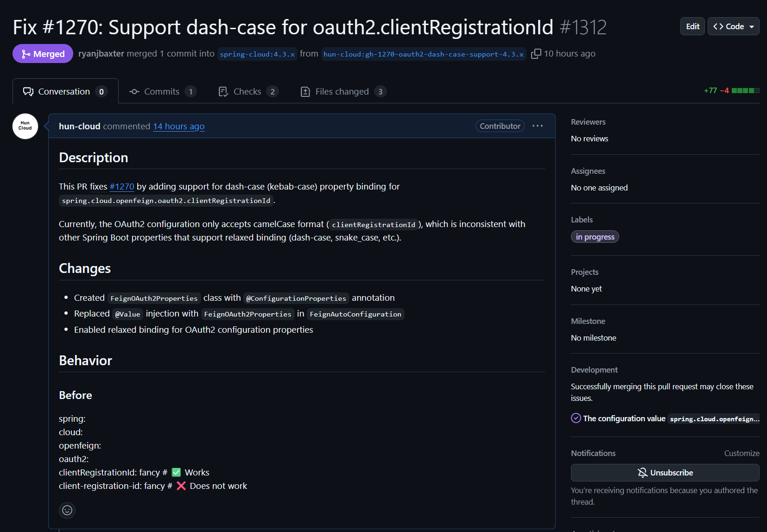Click the Before subheading
The width and height of the screenshot is (767, 532).
click(x=76, y=395)
